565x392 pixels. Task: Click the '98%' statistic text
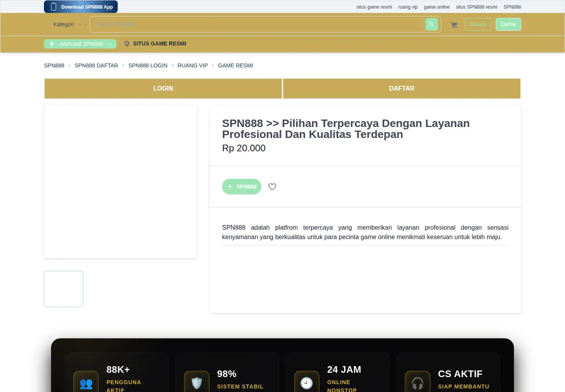[x=227, y=374]
